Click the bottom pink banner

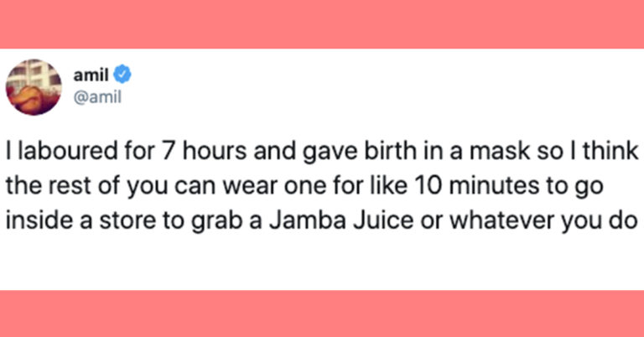click(x=322, y=314)
